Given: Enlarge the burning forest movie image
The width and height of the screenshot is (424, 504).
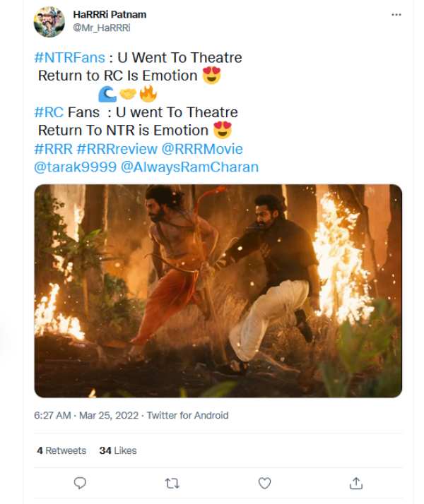Looking at the screenshot, I should point(218,291).
